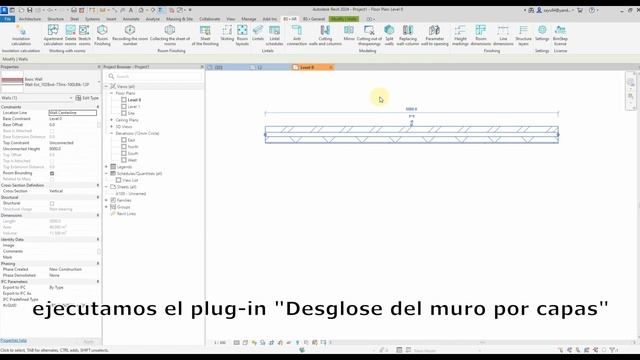Open the Structure ribbon tab

[x=56, y=19]
